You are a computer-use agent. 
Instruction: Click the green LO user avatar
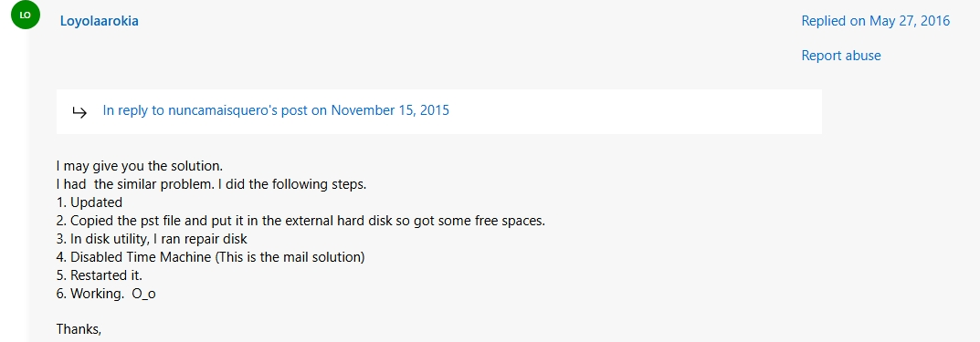[x=25, y=15]
